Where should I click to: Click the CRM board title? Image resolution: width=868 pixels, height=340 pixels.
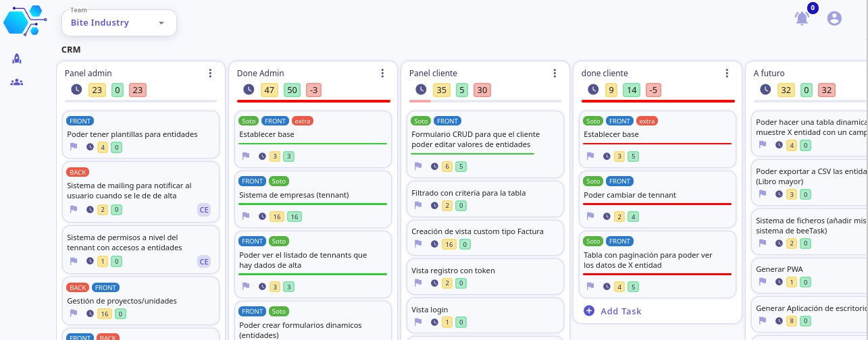pyautogui.click(x=71, y=50)
